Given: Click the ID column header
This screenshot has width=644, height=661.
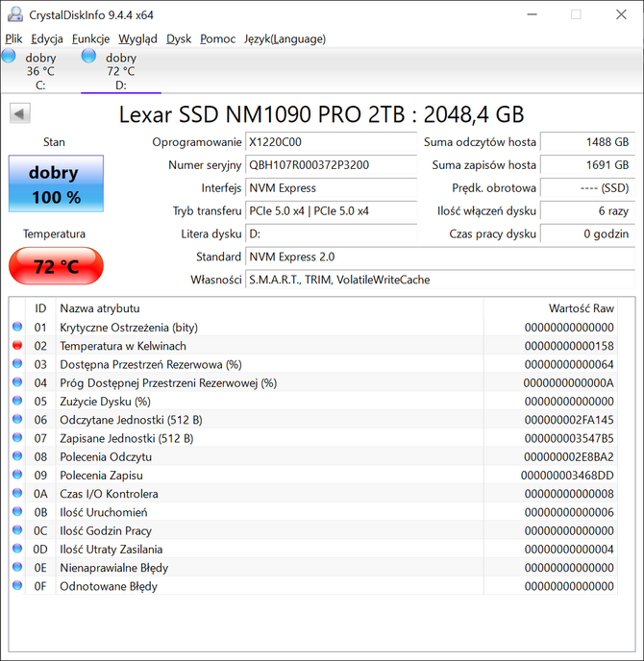Looking at the screenshot, I should [x=40, y=308].
